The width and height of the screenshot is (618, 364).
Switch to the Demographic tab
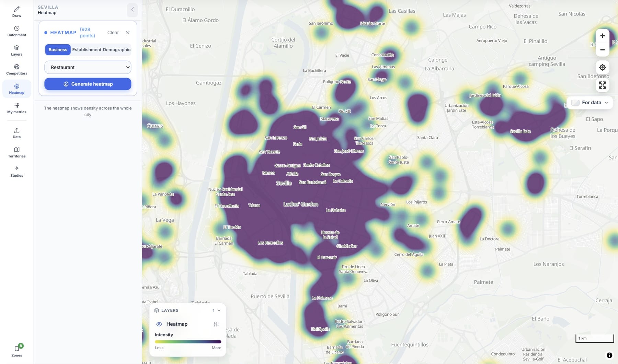(x=116, y=50)
